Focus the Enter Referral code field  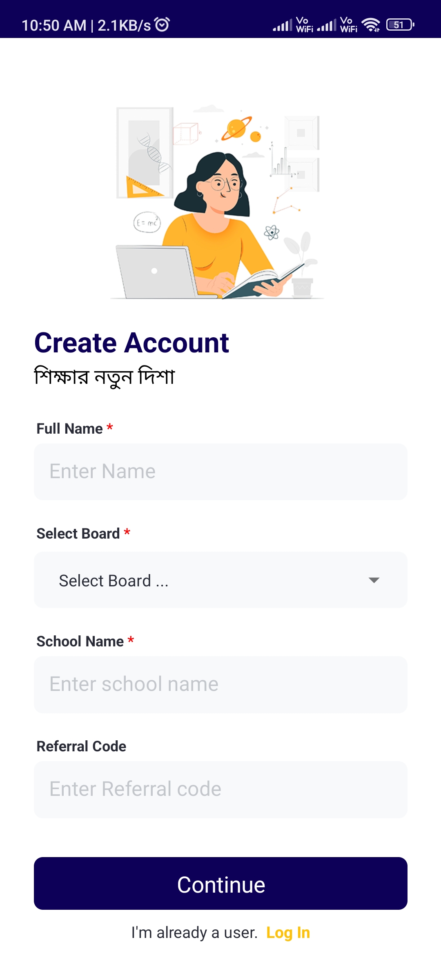220,789
